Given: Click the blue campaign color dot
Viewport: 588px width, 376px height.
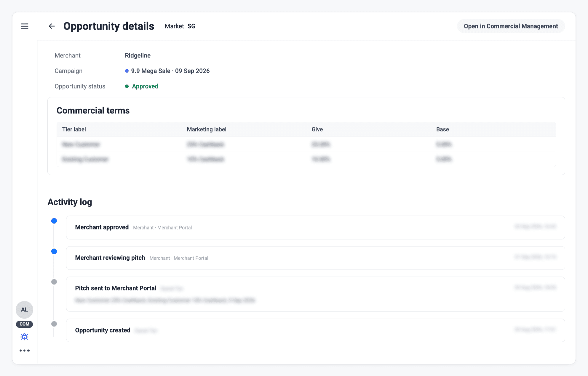Looking at the screenshot, I should click(127, 71).
